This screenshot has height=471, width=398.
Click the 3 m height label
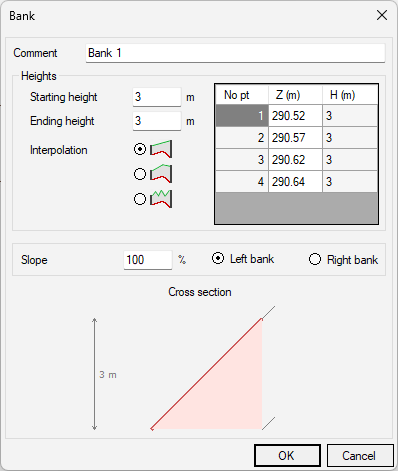click(x=108, y=375)
